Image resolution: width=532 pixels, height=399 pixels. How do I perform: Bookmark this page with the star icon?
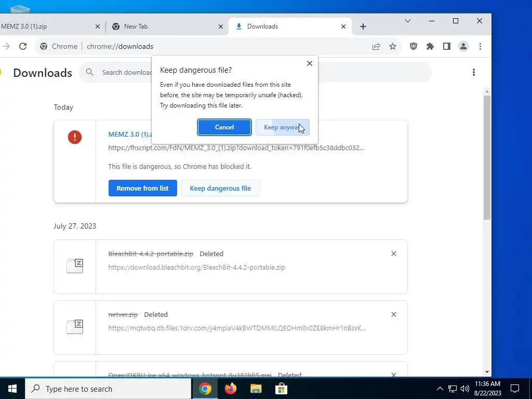pos(393,46)
